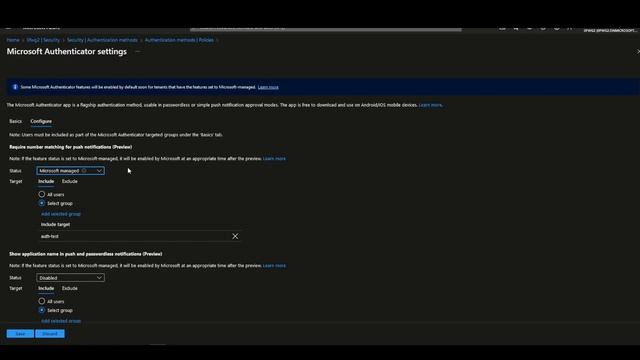Image resolution: width=640 pixels, height=360 pixels.
Task: Open Include tab under show application name
Action: [x=46, y=288]
